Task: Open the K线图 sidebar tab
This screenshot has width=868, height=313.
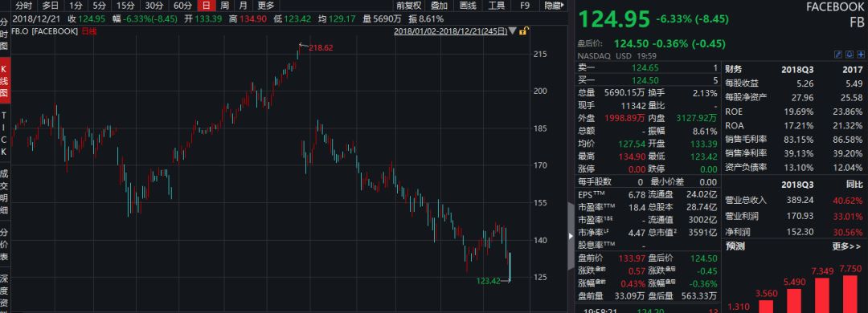Action: tap(5, 80)
